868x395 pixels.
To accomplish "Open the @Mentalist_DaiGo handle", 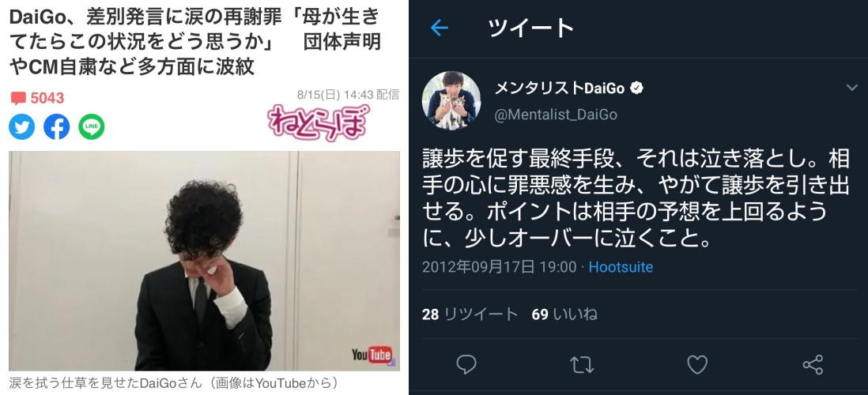I will [x=555, y=115].
